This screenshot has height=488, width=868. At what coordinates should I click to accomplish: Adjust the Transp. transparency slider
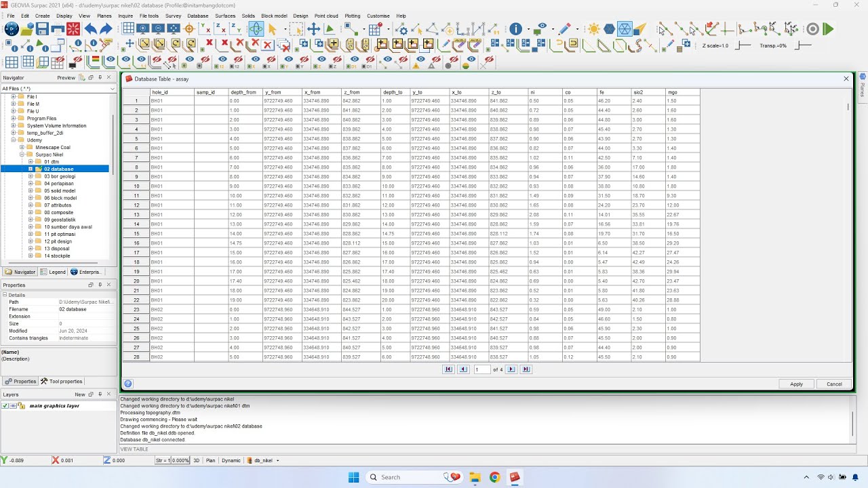point(803,45)
